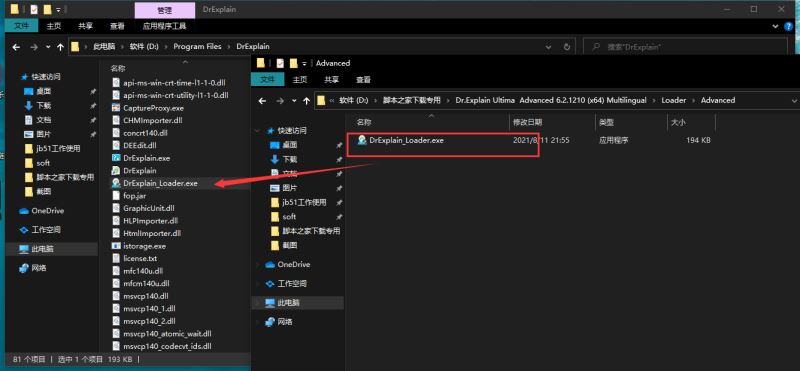Open recent locations dropdown in DrExplain window
The width and height of the screenshot is (800, 371).
point(48,47)
